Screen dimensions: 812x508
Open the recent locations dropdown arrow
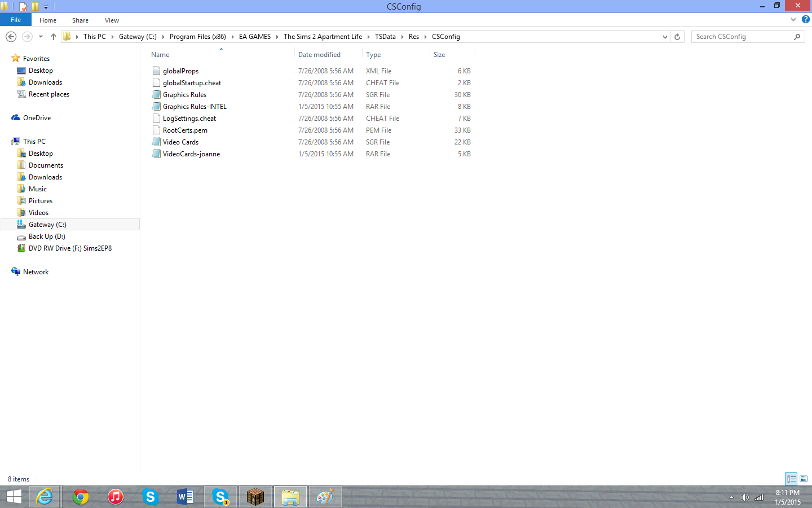coord(41,37)
